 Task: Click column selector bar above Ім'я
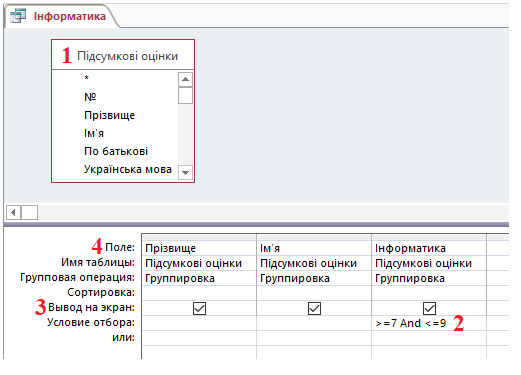click(x=314, y=237)
